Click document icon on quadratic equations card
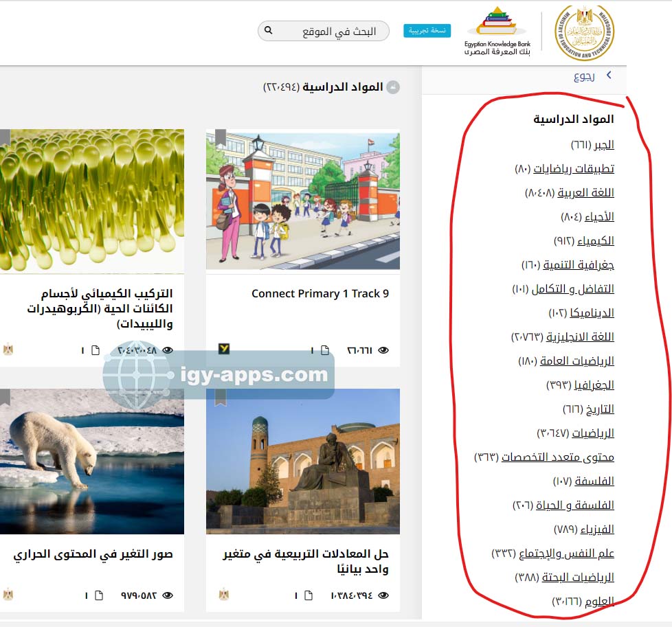The image size is (672, 627). point(308,595)
